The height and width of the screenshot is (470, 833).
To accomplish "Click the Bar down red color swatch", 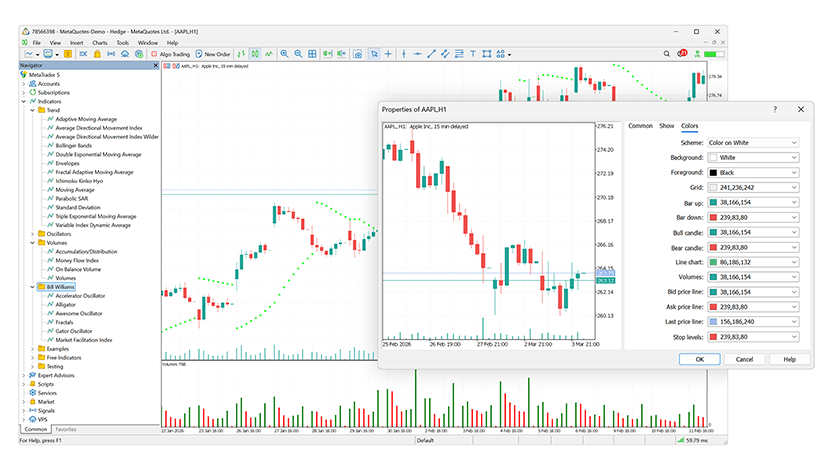I will pyautogui.click(x=713, y=217).
